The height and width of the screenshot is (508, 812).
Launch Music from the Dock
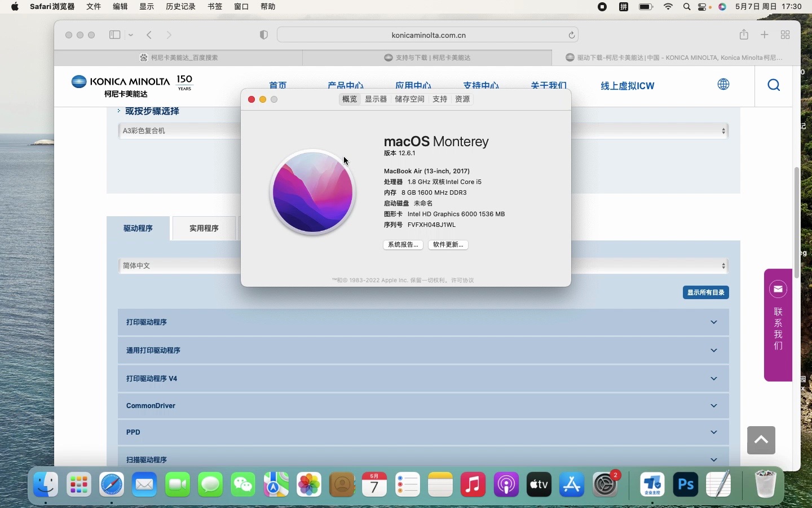pyautogui.click(x=473, y=484)
